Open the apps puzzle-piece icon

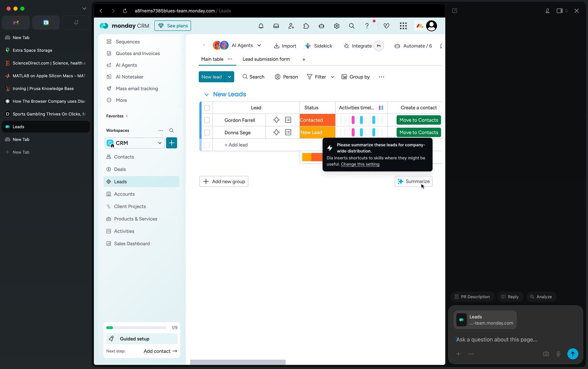pyautogui.click(x=306, y=26)
